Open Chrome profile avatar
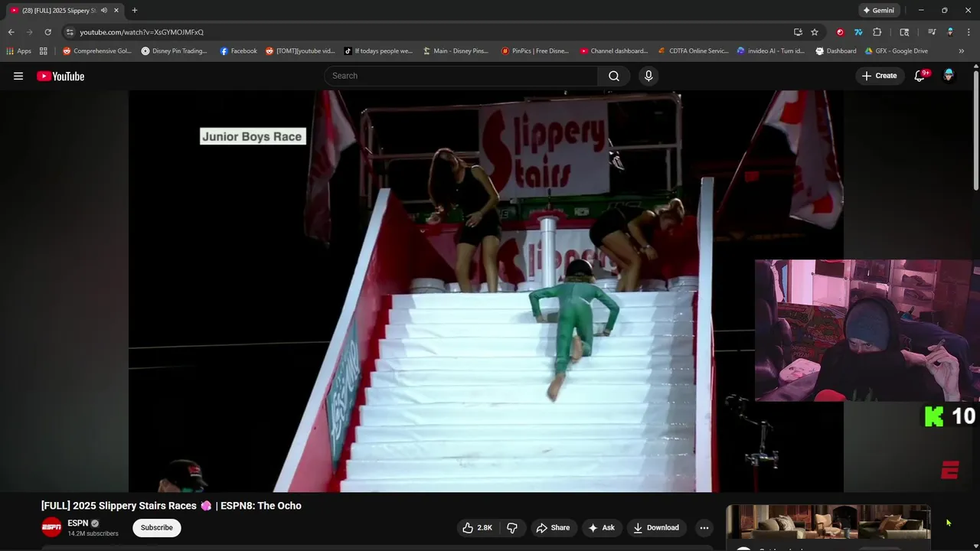 tap(950, 32)
